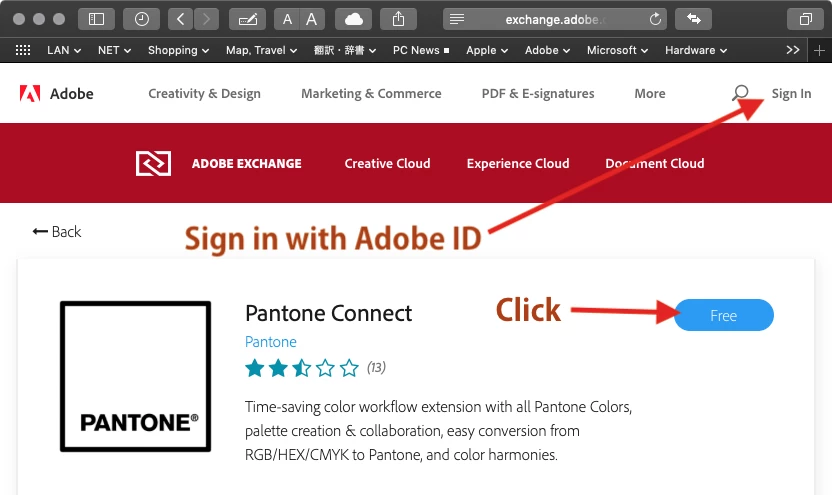The image size is (832, 495).
Task: Click the double-arrow swap toolbar button
Action: click(x=694, y=19)
